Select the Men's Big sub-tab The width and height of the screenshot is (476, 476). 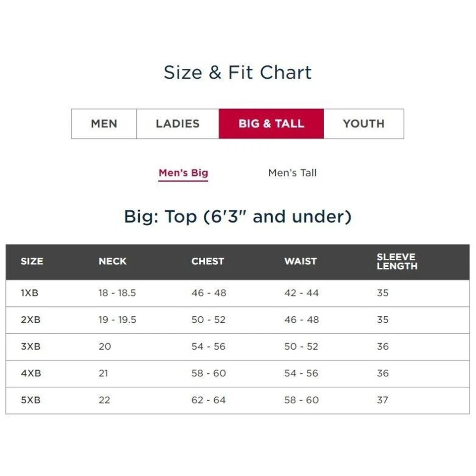coord(183,173)
